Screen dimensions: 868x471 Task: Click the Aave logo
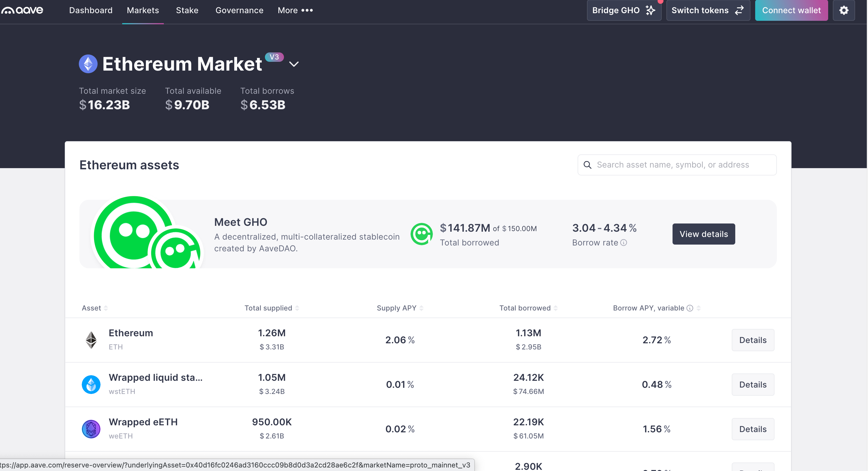22,11
